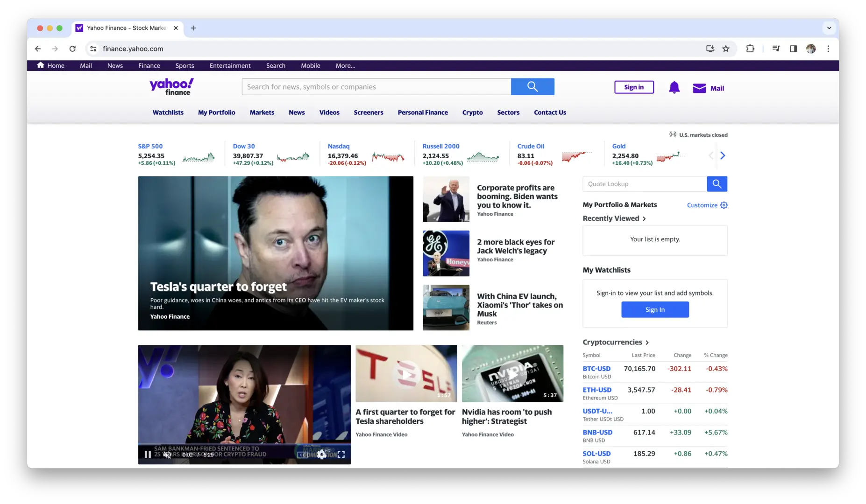Open the News nav item under search

(x=297, y=112)
